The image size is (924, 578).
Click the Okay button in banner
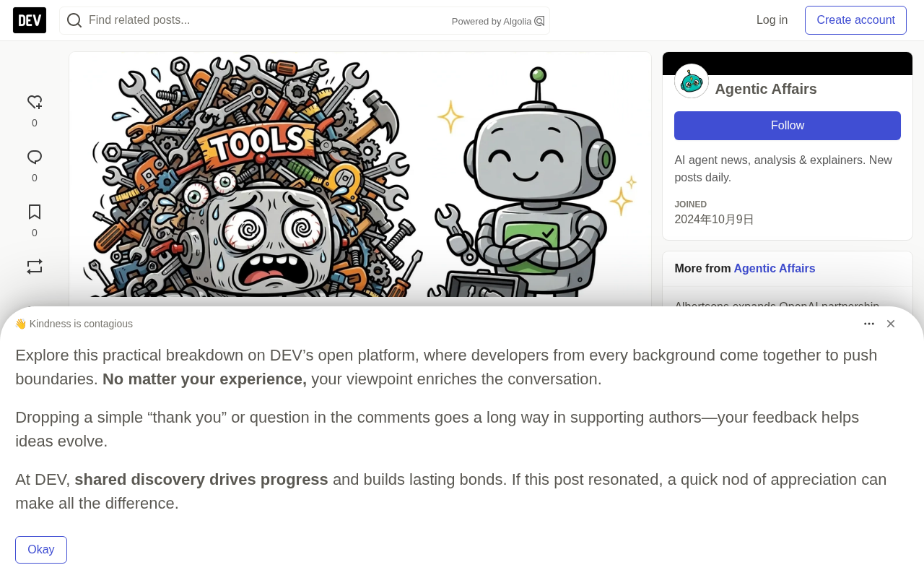[x=41, y=550]
